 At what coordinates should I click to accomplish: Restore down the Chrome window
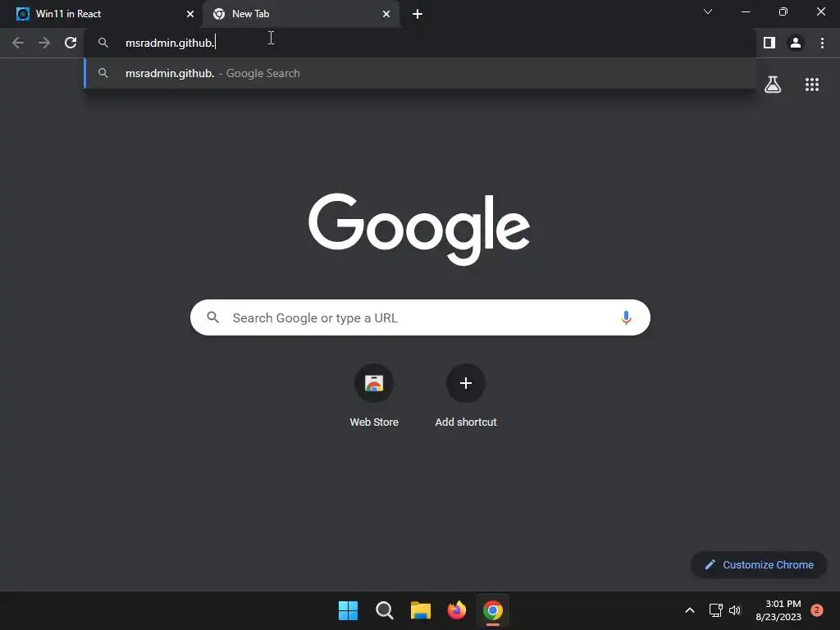tap(783, 11)
